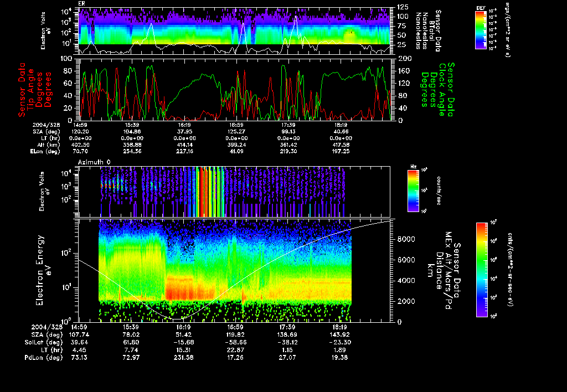Click the cnts/(cm**2-sr-sec-eV) color scale bar

click(x=482, y=270)
